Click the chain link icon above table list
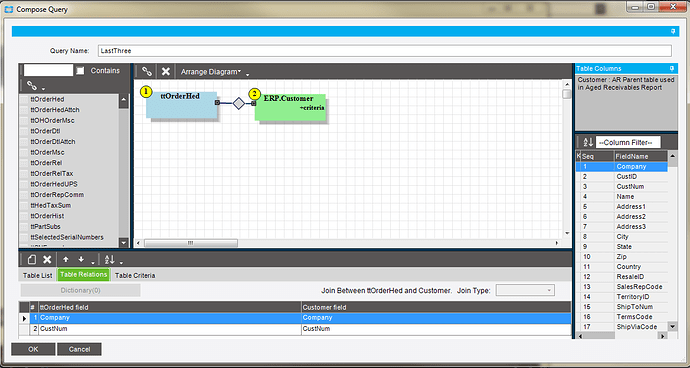 [x=32, y=85]
